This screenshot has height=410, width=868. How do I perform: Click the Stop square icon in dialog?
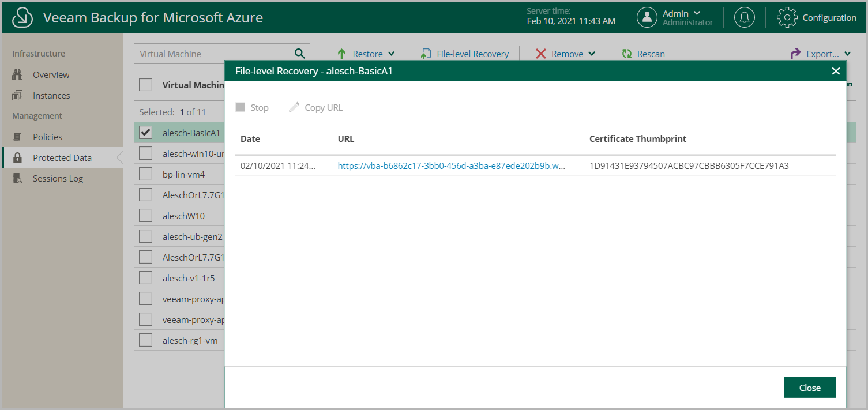tap(241, 107)
